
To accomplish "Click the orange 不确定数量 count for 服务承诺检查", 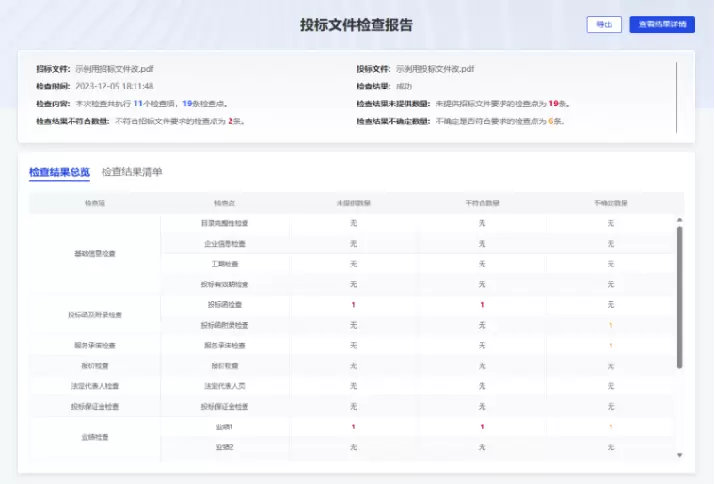I will coord(610,346).
